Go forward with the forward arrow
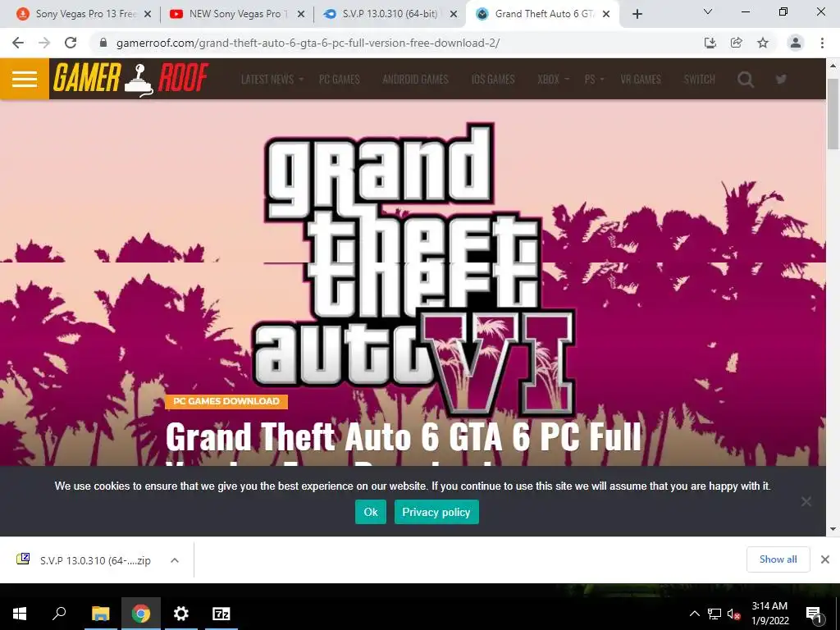This screenshot has width=840, height=630. 44,43
